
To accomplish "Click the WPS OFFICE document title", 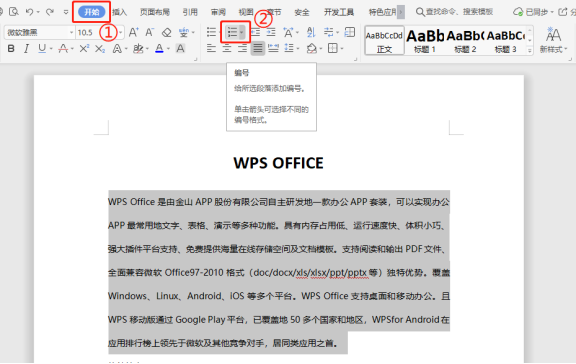I will 278,163.
